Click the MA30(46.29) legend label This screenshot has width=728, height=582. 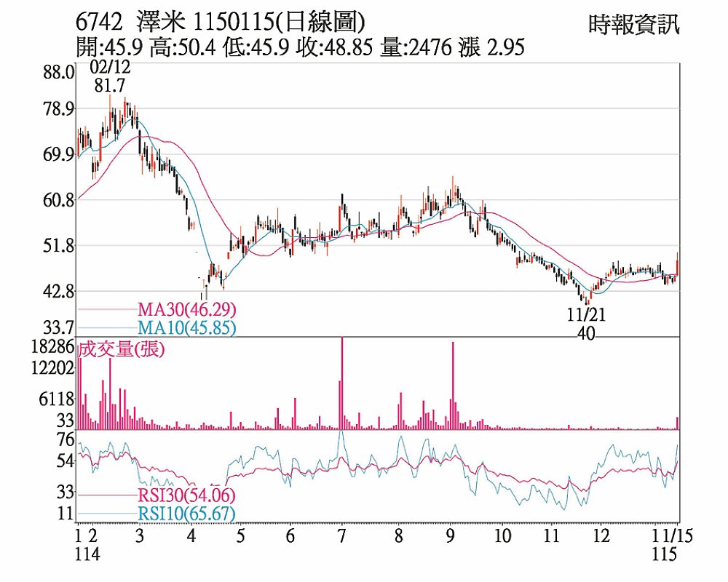tap(186, 310)
